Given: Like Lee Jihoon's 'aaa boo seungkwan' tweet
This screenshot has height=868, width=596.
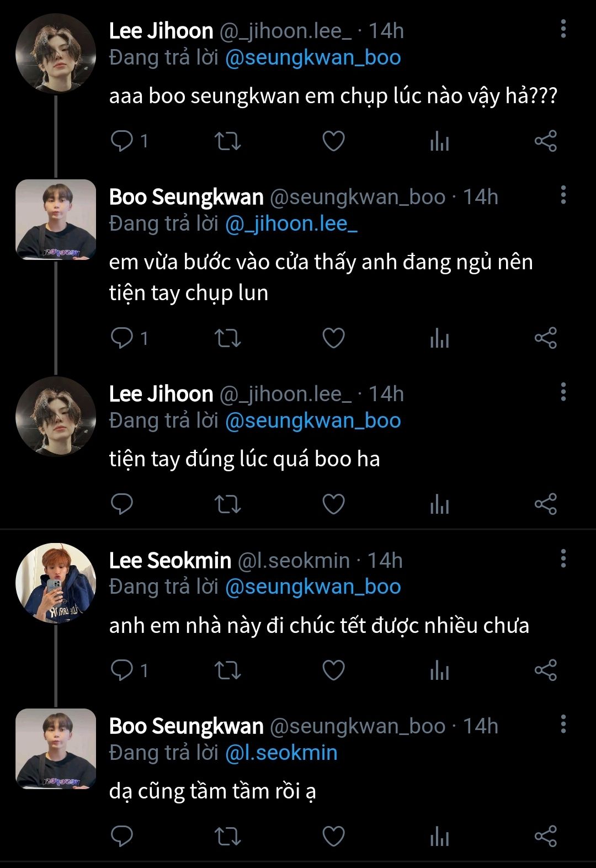Looking at the screenshot, I should point(333,141).
